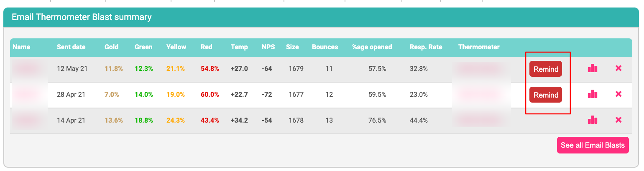The width and height of the screenshot is (644, 171).
Task: Click the NPS column header
Action: tap(268, 47)
